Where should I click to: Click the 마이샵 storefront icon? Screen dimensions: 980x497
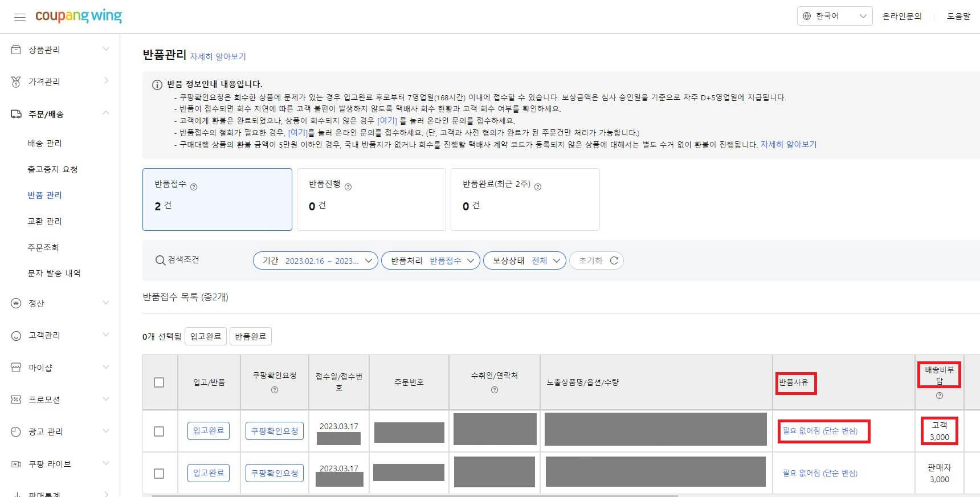coord(16,368)
